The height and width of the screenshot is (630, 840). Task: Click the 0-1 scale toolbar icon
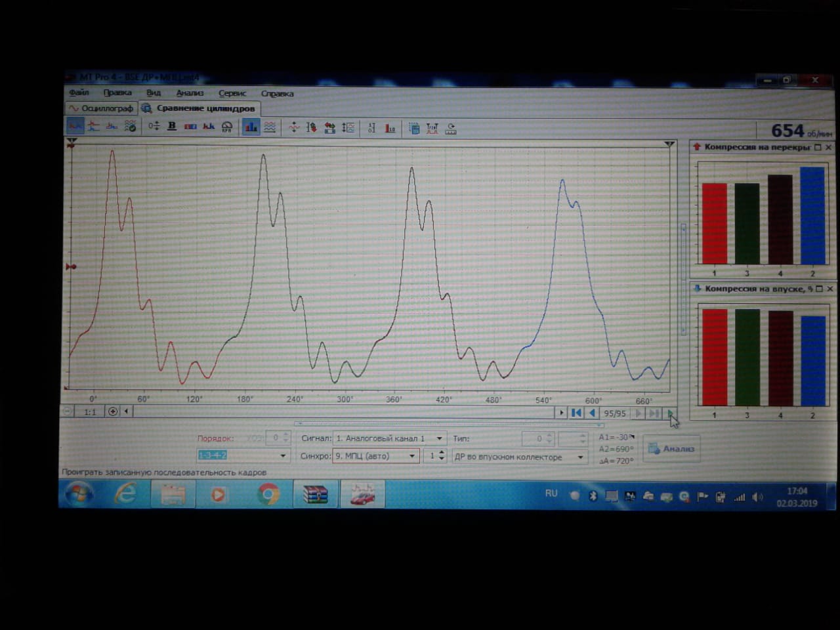coord(371,128)
